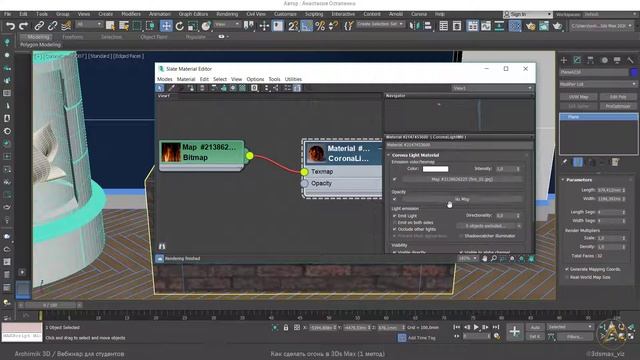This screenshot has height=360, width=640.
Task: Open the Modifier List dropdown
Action: click(598, 84)
